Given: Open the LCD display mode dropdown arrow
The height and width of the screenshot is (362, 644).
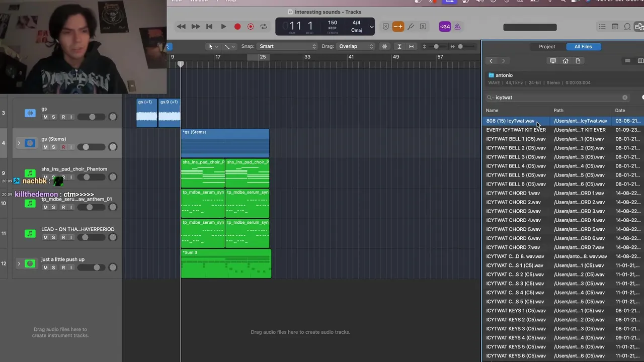Looking at the screenshot, I should point(371,27).
